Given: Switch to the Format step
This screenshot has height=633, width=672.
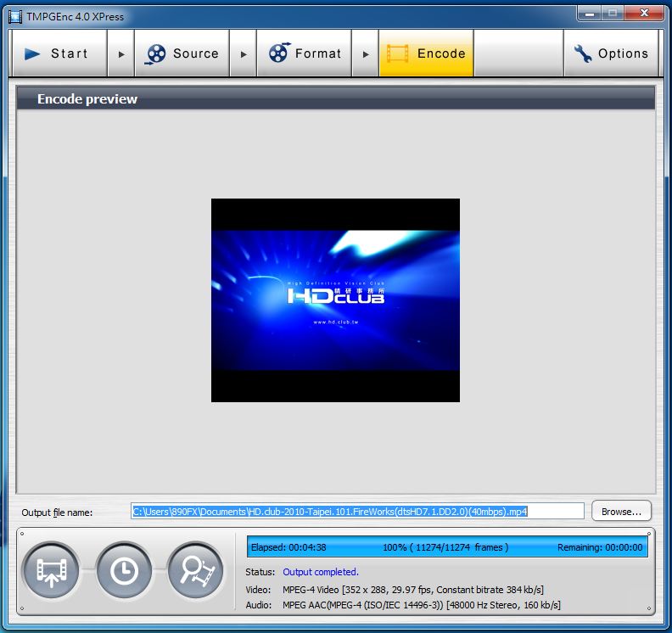Looking at the screenshot, I should coord(305,53).
